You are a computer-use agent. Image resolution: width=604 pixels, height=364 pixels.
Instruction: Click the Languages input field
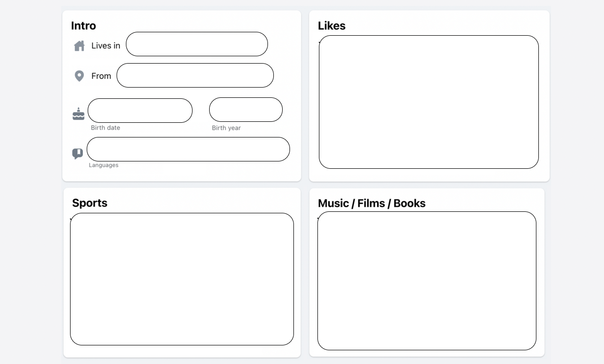point(188,149)
